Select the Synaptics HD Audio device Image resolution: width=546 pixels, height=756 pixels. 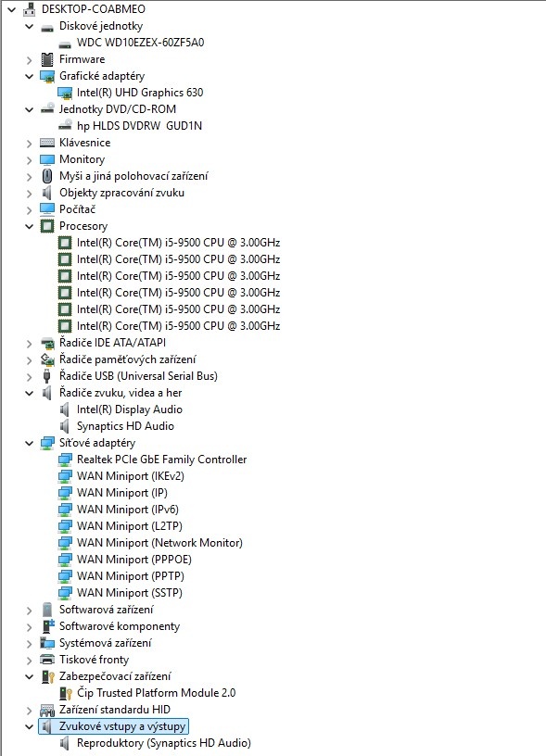point(125,426)
